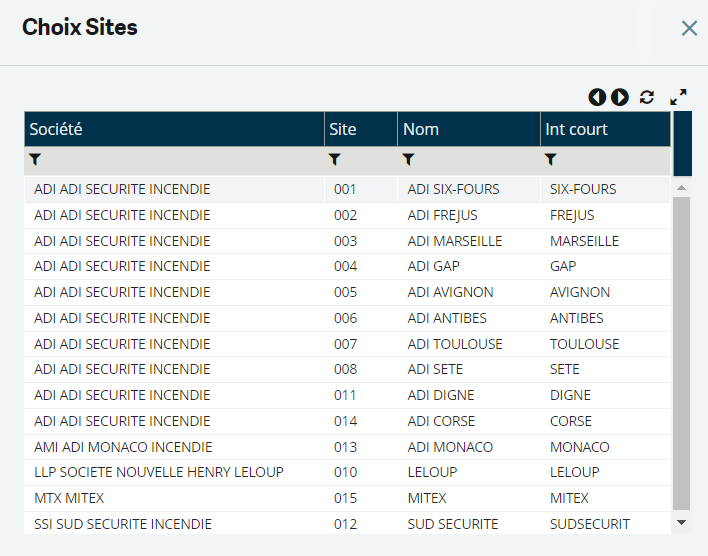708x556 pixels.
Task: Open the Int court column filter
Action: pos(551,160)
